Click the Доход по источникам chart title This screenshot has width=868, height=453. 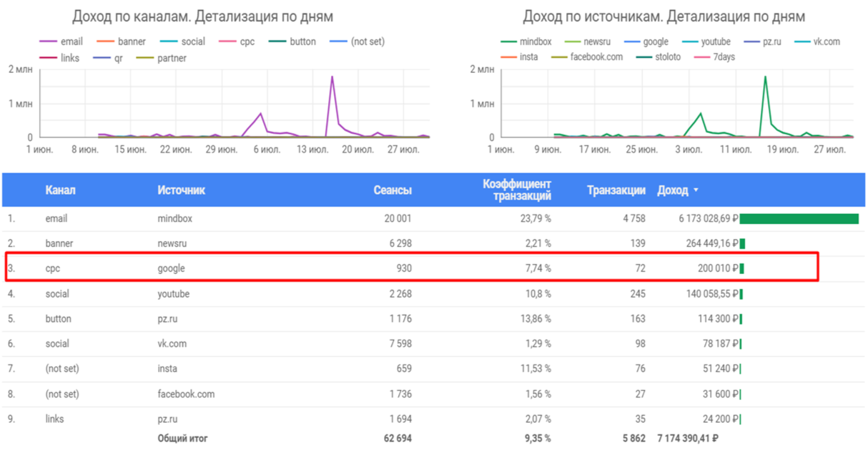tap(664, 16)
